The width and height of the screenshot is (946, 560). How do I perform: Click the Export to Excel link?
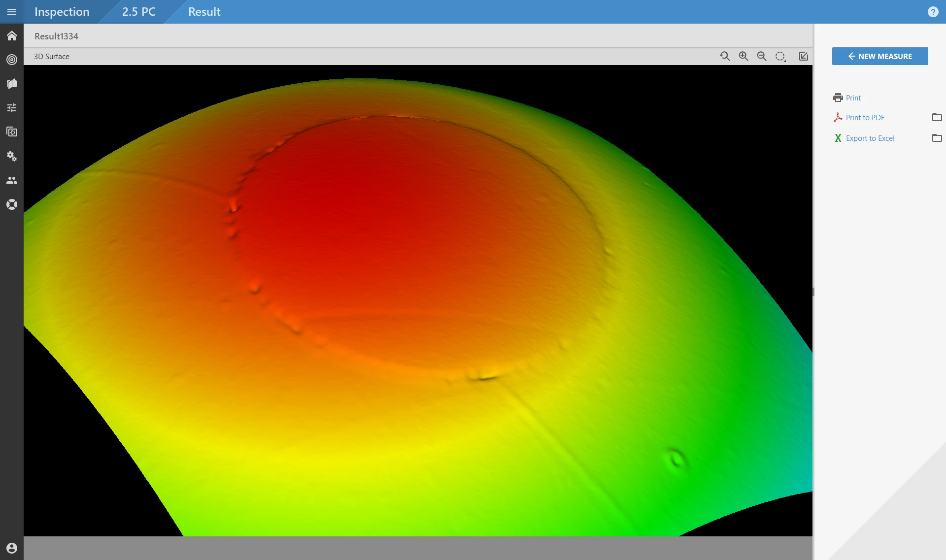click(870, 138)
